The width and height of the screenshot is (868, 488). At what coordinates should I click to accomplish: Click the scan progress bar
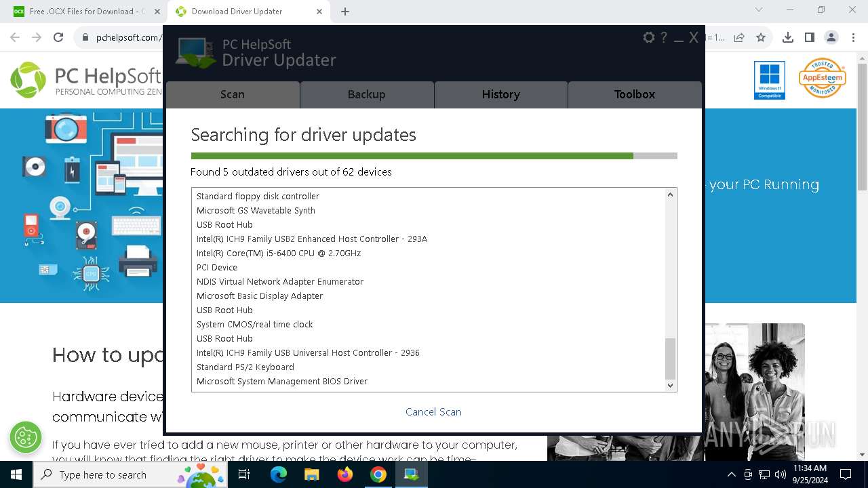pyautogui.click(x=434, y=156)
